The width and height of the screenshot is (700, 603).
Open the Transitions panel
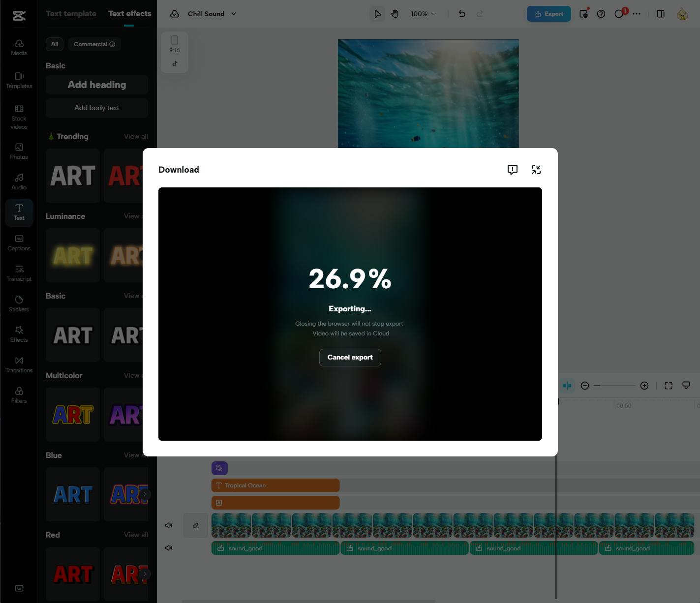click(19, 364)
